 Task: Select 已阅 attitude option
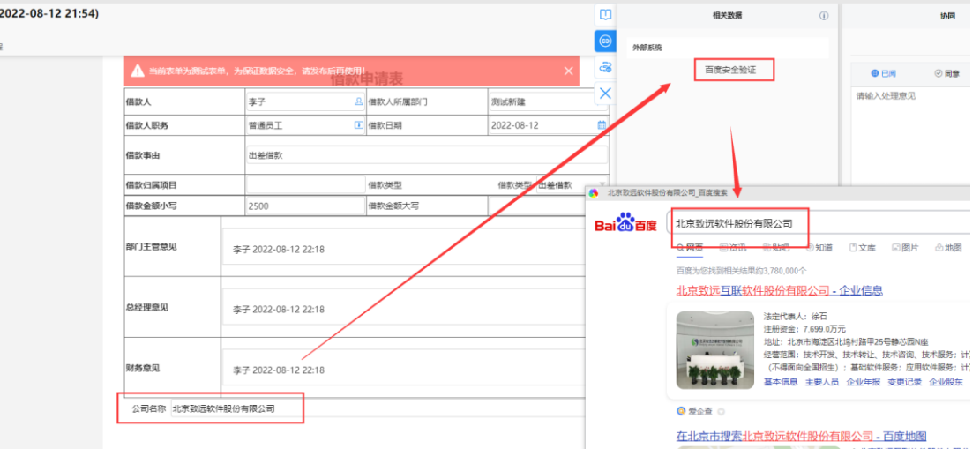[x=884, y=74]
